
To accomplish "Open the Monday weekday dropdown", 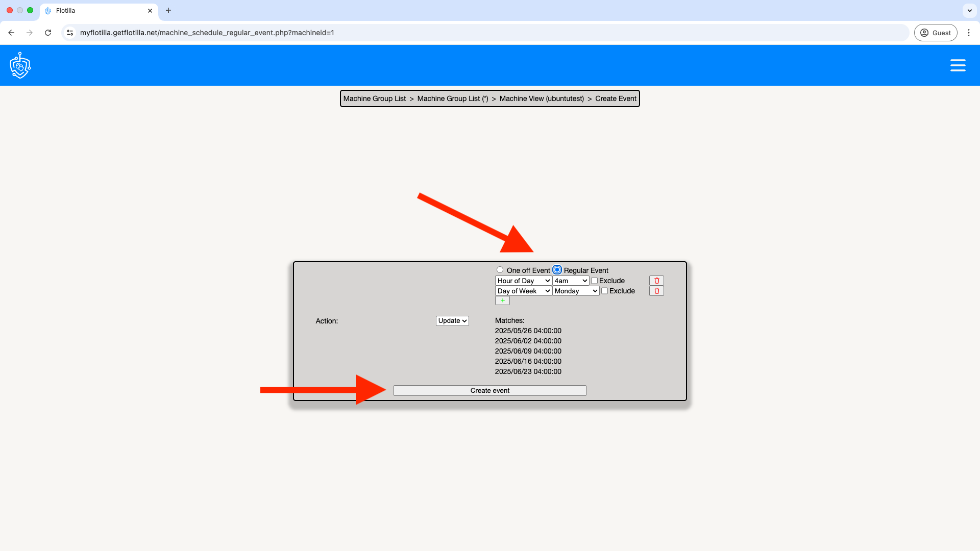I will [576, 291].
